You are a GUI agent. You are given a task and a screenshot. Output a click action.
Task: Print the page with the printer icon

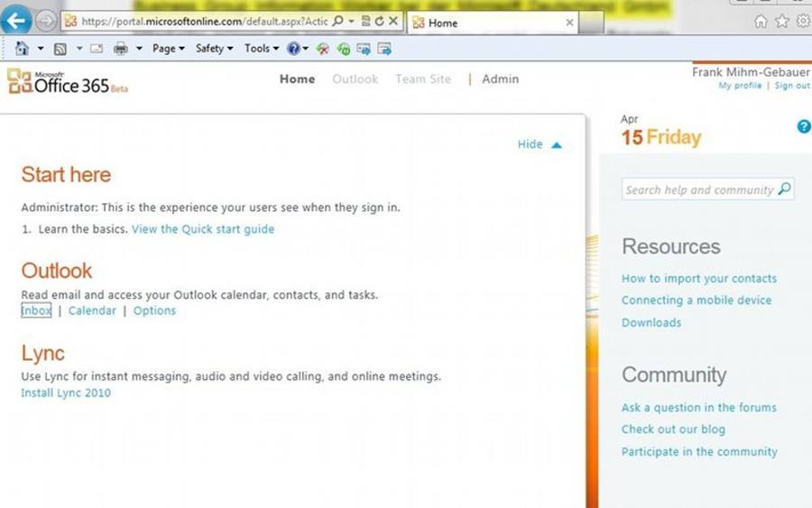point(121,49)
